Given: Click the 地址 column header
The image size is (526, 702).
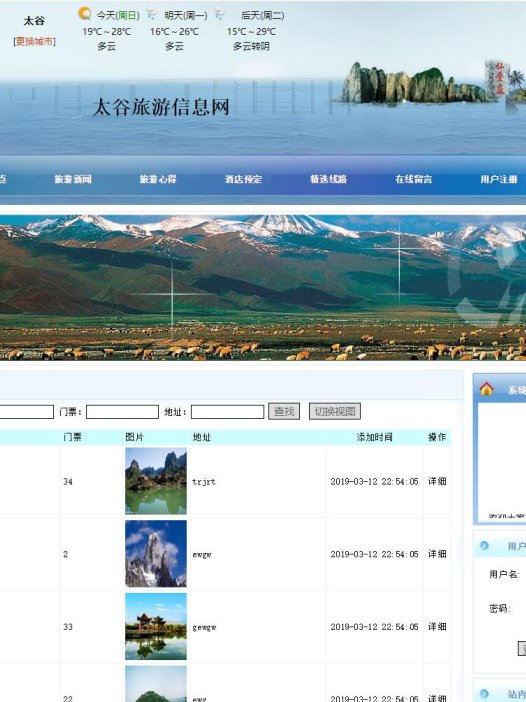Looking at the screenshot, I should point(201,437).
